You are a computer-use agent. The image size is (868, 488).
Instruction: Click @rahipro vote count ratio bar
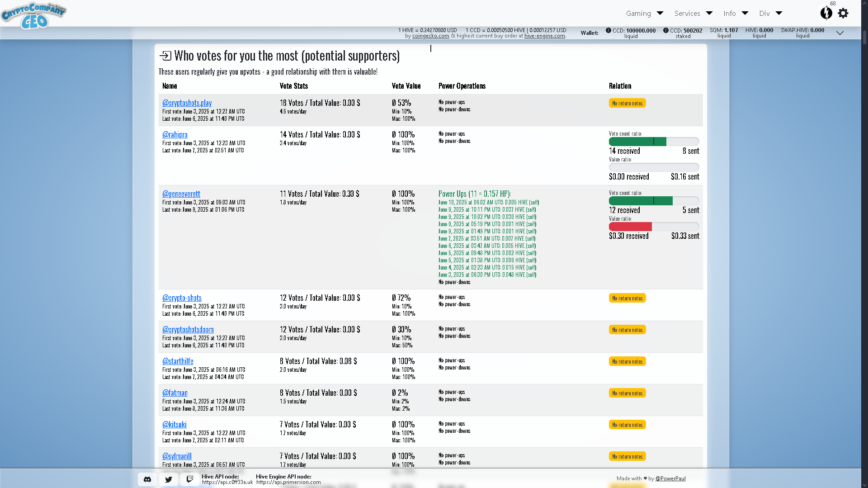point(654,142)
